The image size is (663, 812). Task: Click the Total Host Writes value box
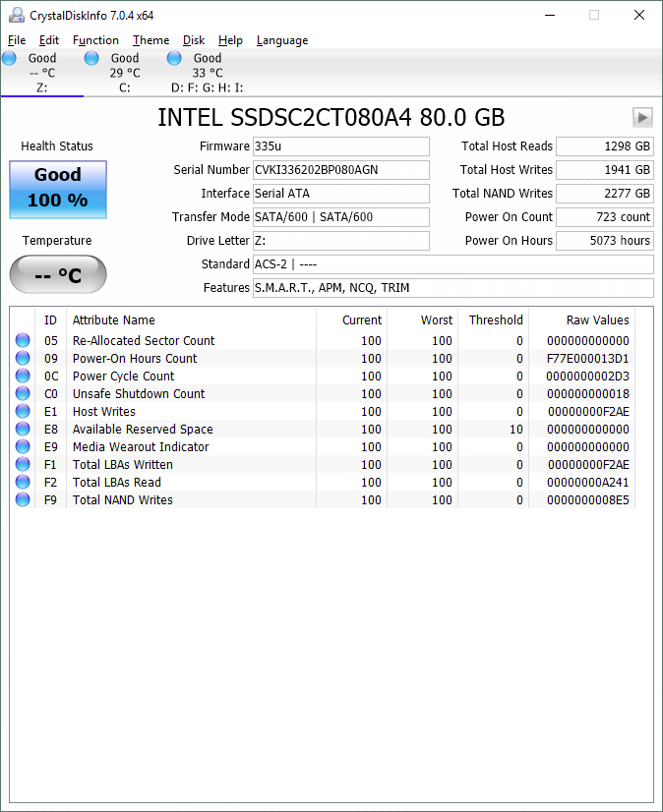point(604,170)
